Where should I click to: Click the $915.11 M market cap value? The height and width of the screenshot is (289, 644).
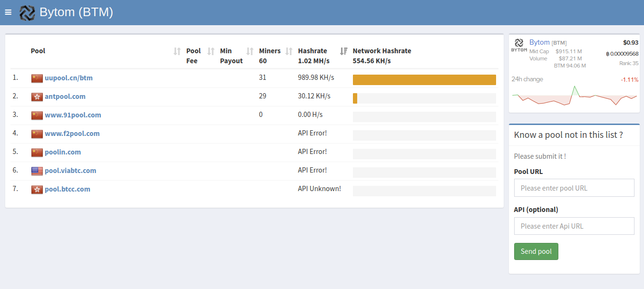click(x=568, y=51)
